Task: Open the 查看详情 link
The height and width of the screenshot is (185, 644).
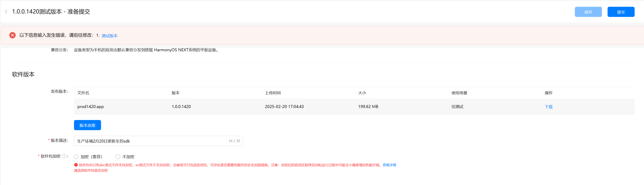Action: pyautogui.click(x=389, y=165)
